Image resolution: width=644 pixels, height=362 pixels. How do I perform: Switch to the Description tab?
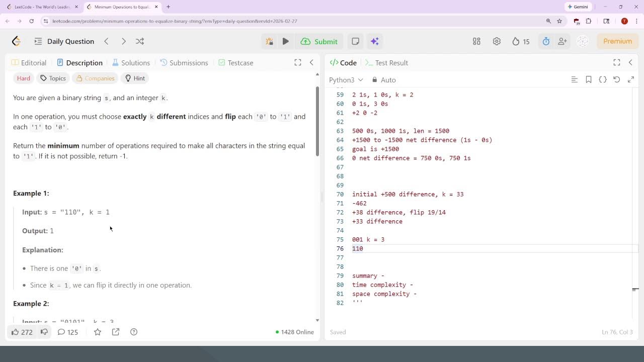point(79,63)
